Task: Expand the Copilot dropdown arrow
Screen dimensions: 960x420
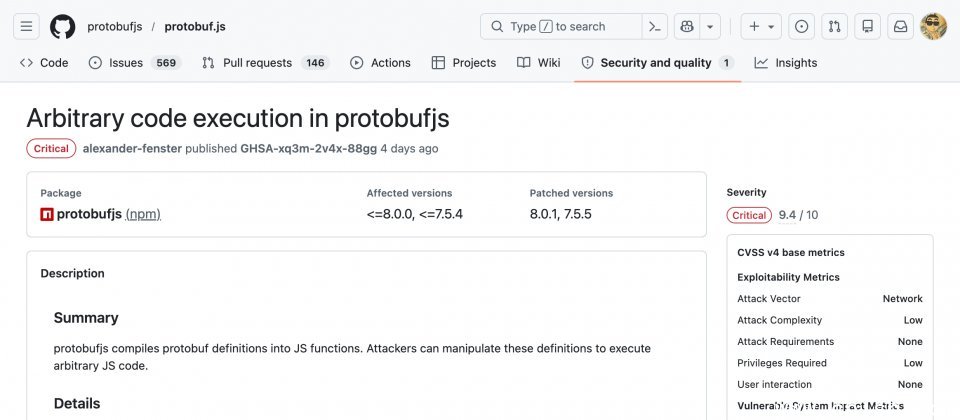Action: pyautogui.click(x=710, y=26)
